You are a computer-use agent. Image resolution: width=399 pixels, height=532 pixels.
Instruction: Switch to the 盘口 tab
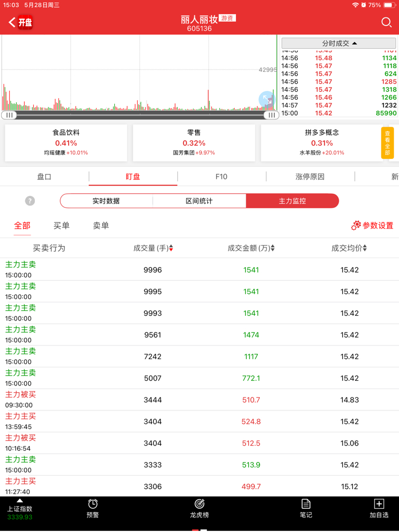pyautogui.click(x=45, y=177)
